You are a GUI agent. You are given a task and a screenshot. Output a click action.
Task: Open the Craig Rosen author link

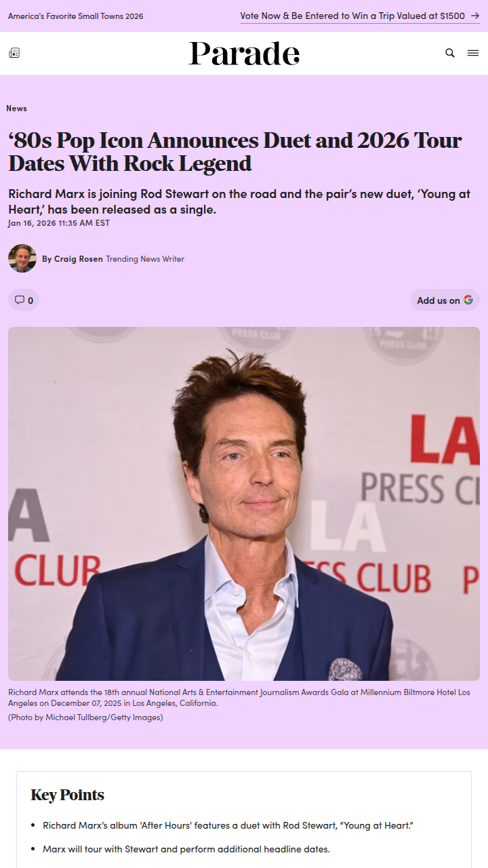[79, 259]
